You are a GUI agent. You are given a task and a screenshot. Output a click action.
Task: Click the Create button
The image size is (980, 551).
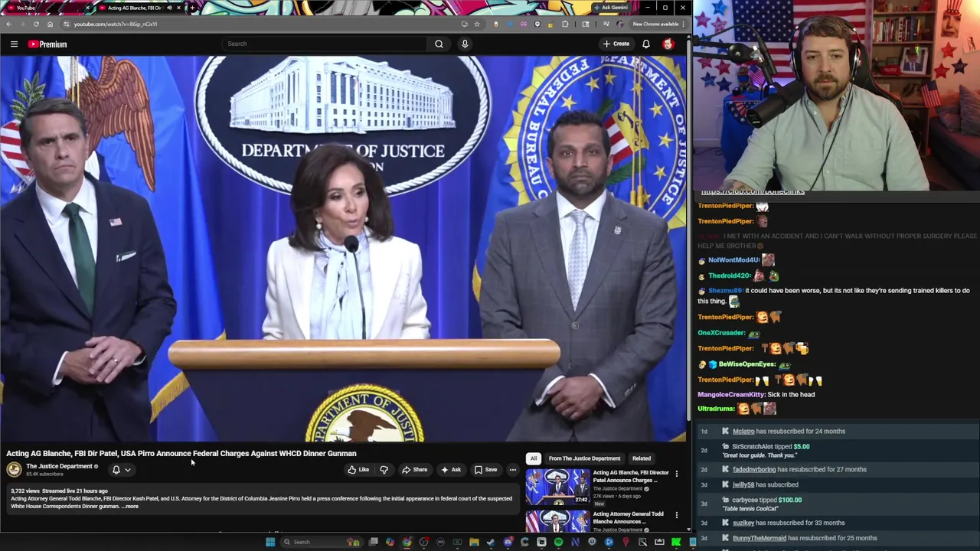click(x=616, y=44)
